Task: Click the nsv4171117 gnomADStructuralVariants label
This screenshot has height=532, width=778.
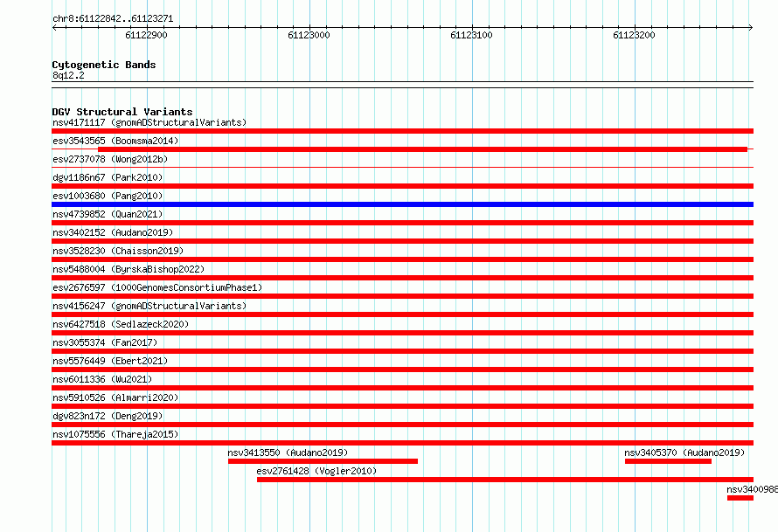Action: click(x=149, y=122)
